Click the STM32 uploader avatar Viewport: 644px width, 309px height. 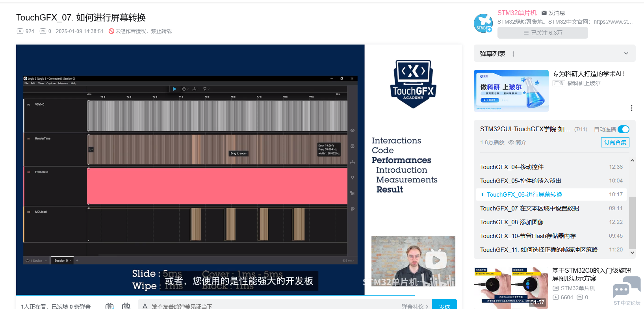483,23
